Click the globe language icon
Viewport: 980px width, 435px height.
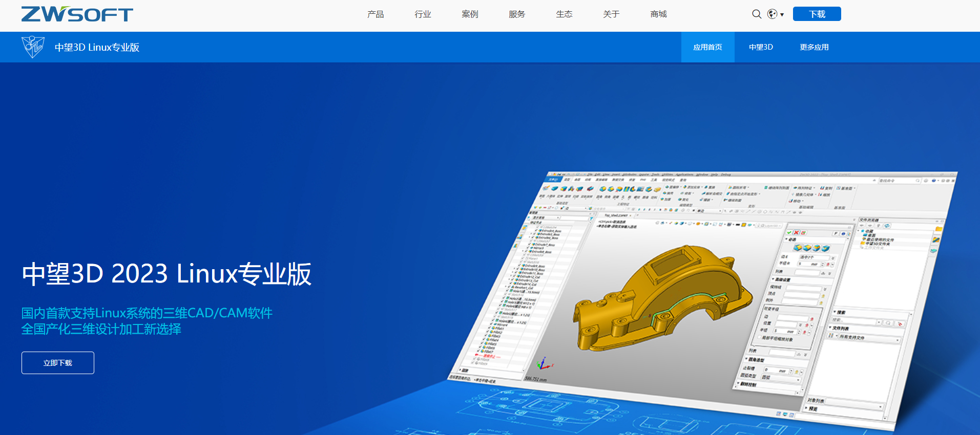pyautogui.click(x=773, y=14)
